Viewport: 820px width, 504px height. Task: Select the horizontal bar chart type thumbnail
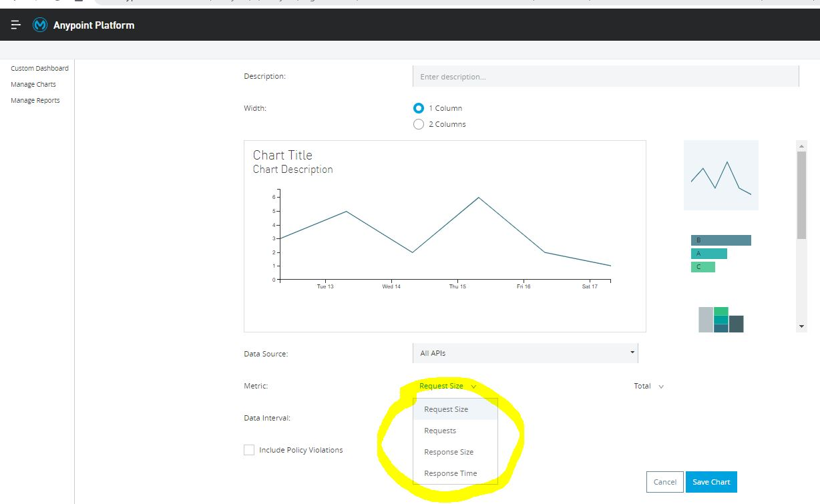720,252
